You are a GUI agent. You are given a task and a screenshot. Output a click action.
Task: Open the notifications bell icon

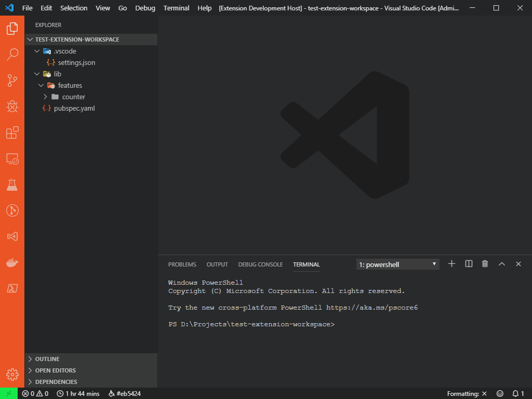[x=518, y=394]
